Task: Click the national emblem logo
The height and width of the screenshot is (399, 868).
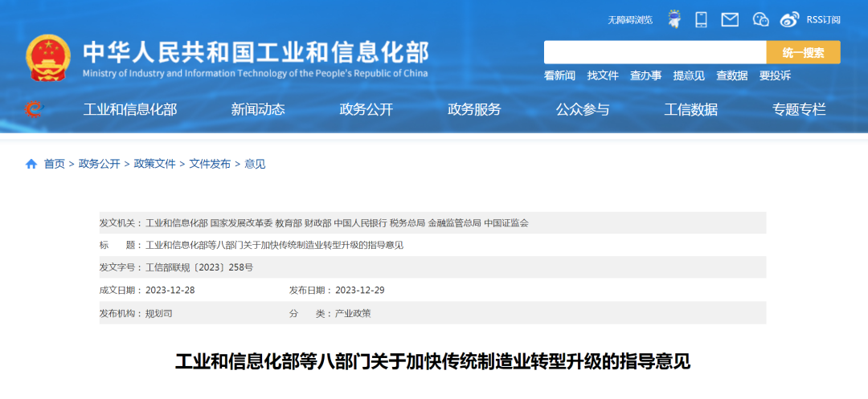Action: (48, 58)
